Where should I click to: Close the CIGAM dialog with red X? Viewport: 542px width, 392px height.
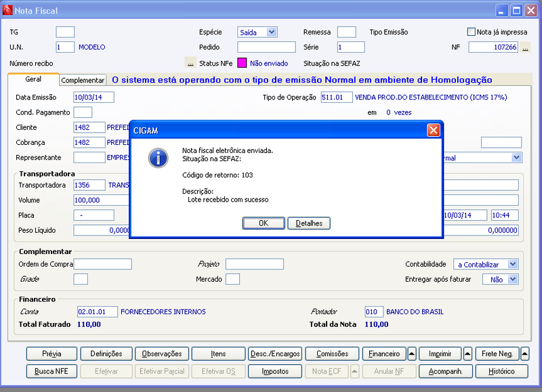(x=434, y=130)
